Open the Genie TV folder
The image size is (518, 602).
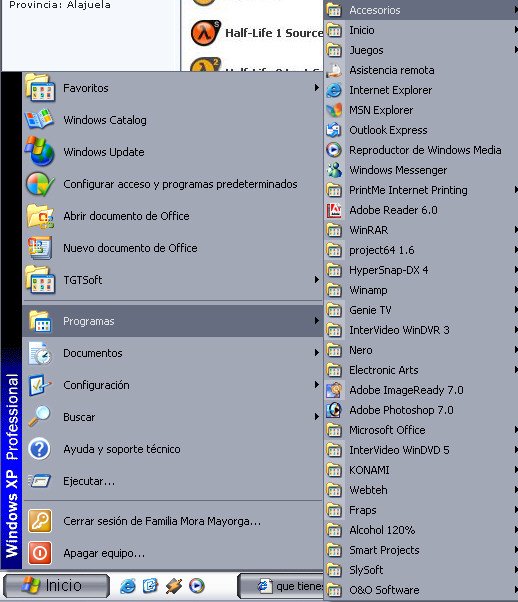421,310
